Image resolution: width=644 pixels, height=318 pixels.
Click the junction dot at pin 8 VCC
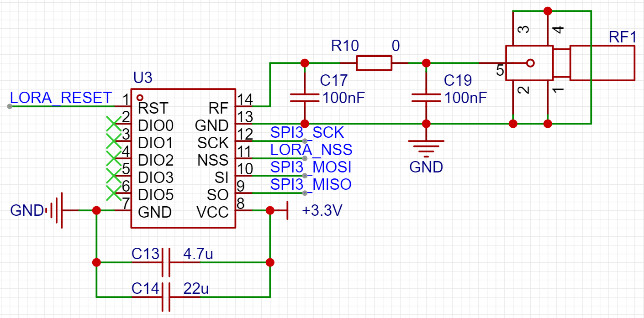pyautogui.click(x=270, y=210)
